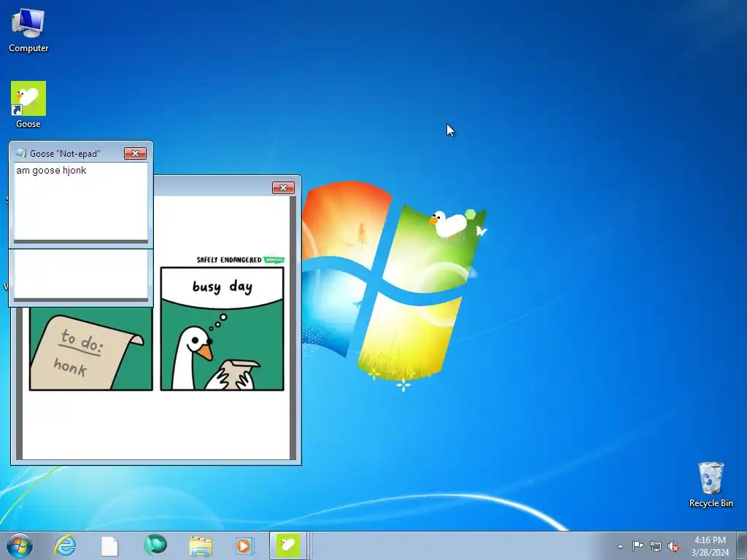Click the 'SAFELY ENDANGERED' caption text
Screen dimensions: 747x560
coord(228,260)
